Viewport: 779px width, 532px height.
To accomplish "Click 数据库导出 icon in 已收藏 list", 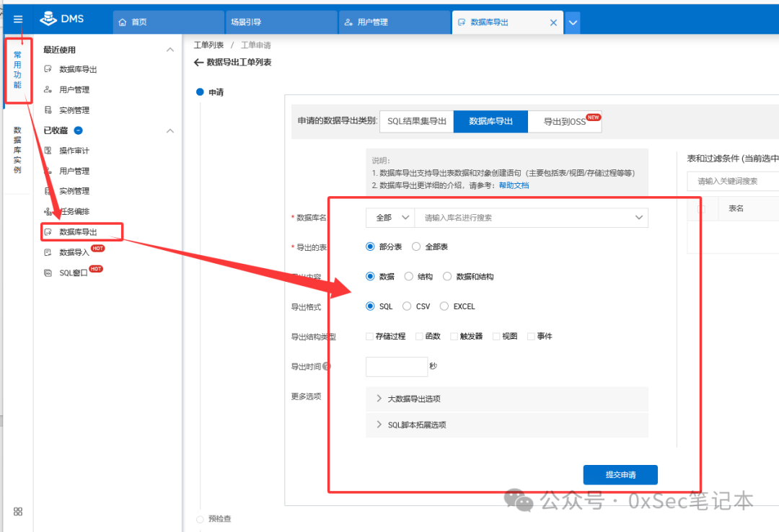I will 48,232.
